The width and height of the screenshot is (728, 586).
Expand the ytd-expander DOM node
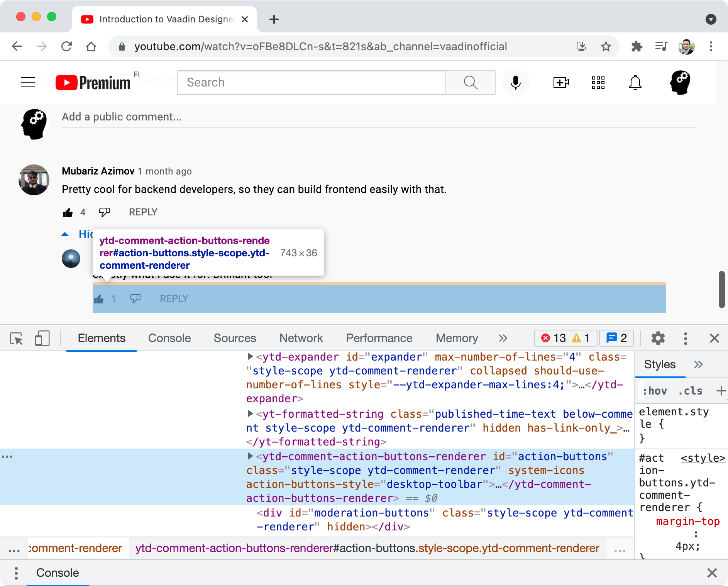click(250, 357)
